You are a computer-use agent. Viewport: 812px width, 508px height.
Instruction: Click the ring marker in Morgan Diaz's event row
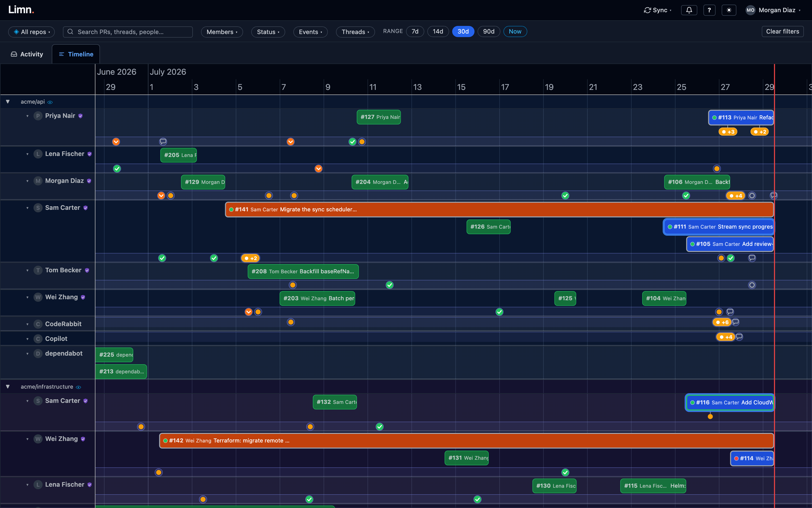click(x=752, y=196)
